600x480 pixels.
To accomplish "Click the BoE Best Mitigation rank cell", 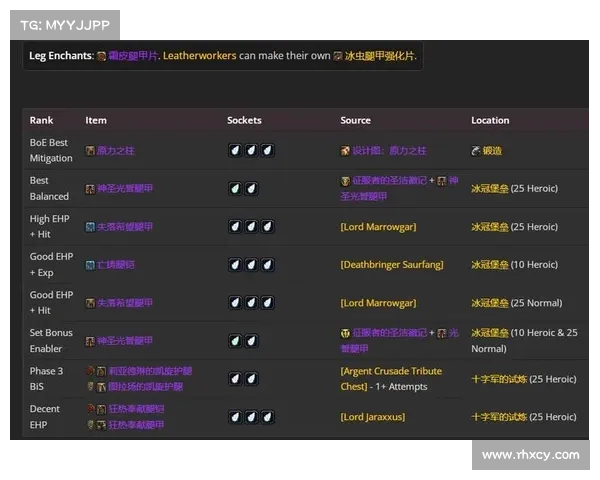I will coord(51,150).
